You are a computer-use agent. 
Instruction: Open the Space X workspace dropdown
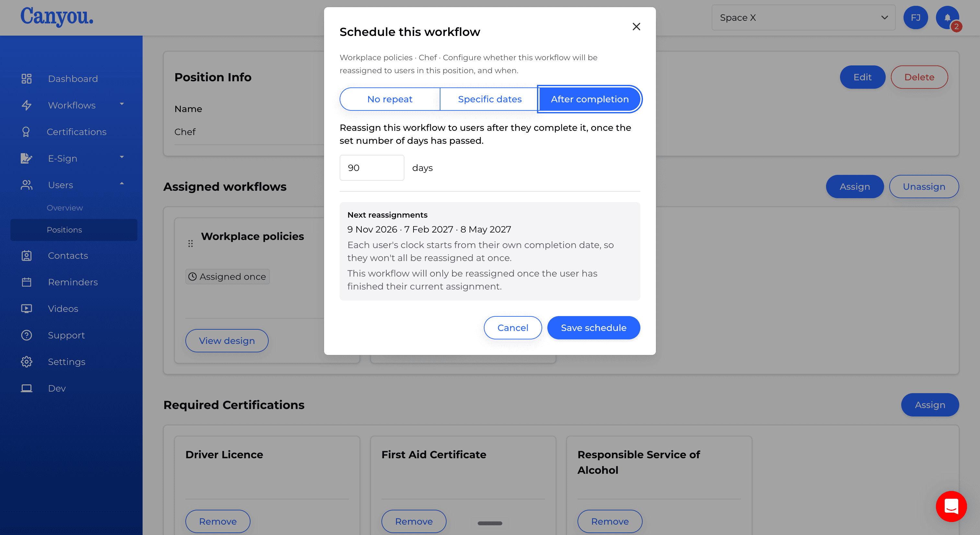[803, 17]
